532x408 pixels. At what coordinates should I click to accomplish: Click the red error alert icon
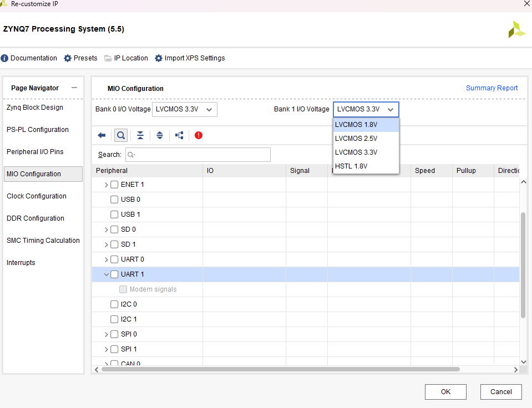point(199,135)
